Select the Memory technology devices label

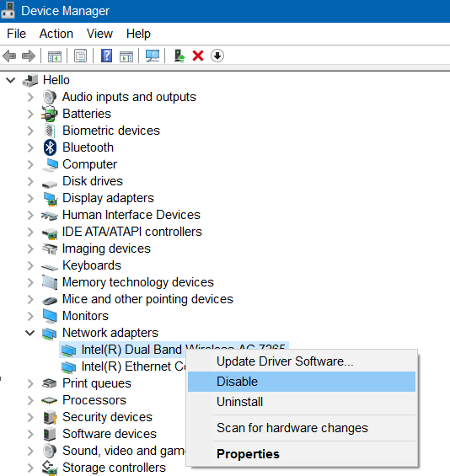tap(138, 282)
